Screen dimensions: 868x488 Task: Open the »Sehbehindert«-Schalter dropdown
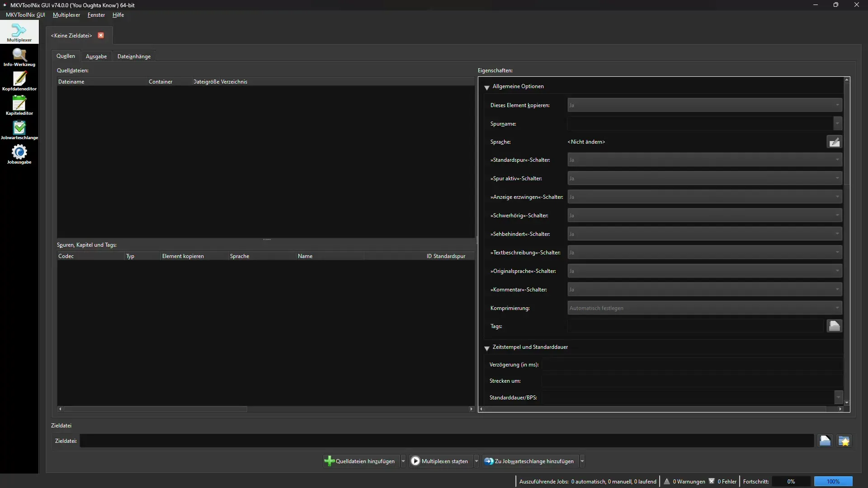704,234
